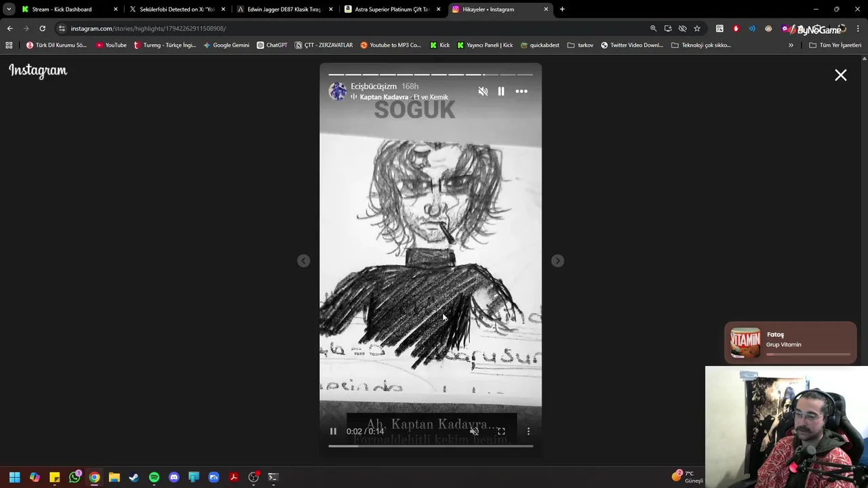Screen dimensions: 868x488
Task: Open Spotify from the taskbar
Action: (x=154, y=477)
